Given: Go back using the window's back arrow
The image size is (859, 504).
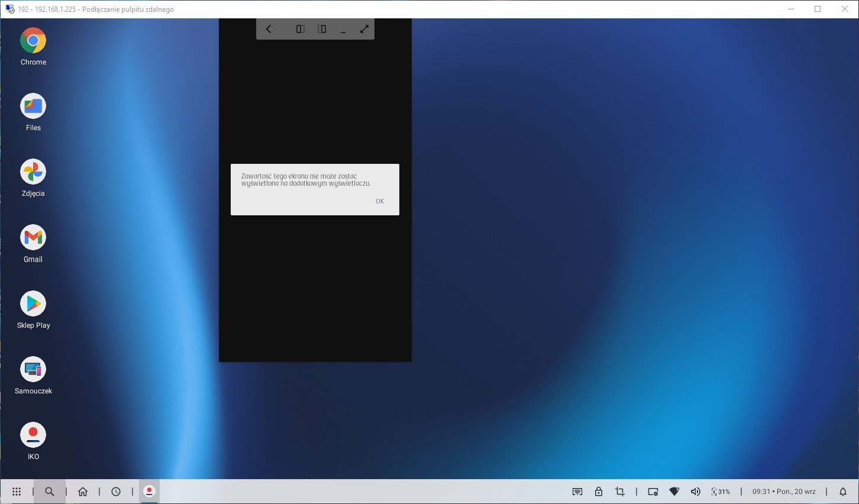Looking at the screenshot, I should tap(269, 29).
